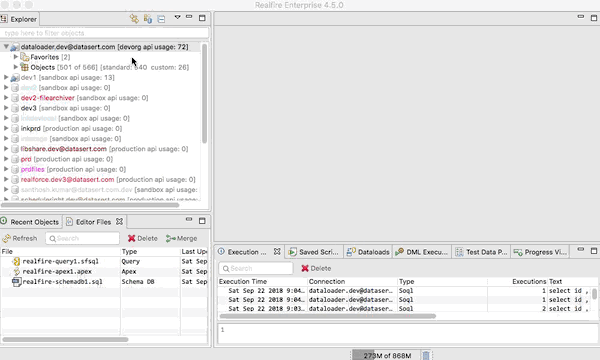Expand the Objects node

[x=16, y=67]
